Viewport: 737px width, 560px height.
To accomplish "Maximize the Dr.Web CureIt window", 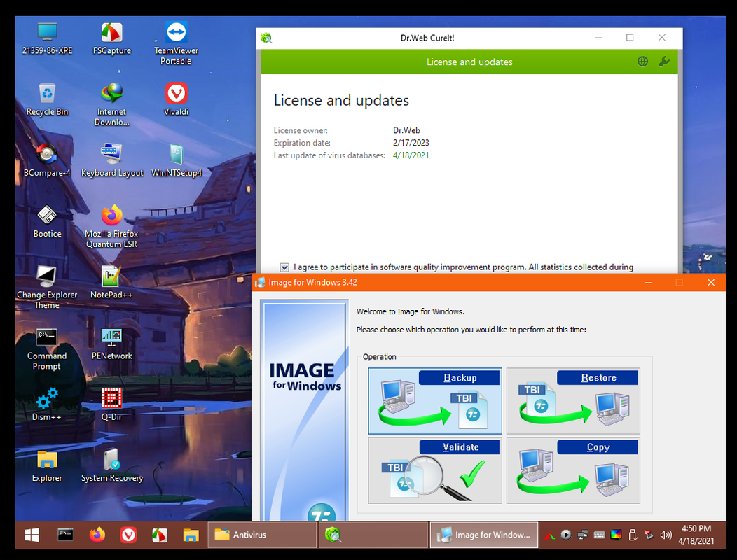I will pos(630,38).
